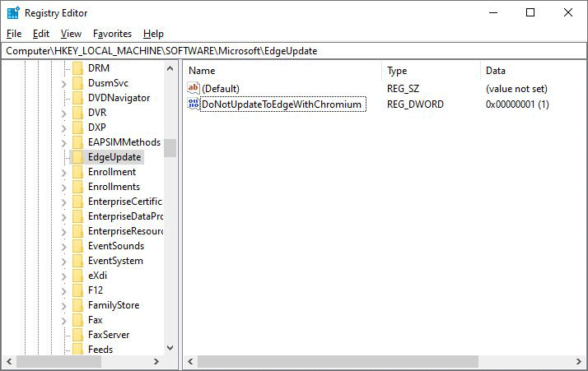Click the DusmSvc folder icon
The image size is (588, 371).
click(x=77, y=83)
